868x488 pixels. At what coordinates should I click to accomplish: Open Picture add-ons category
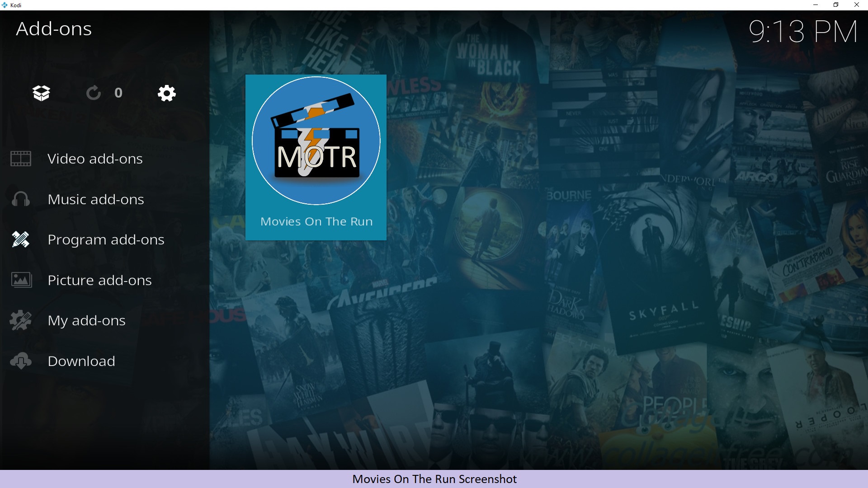pos(99,280)
